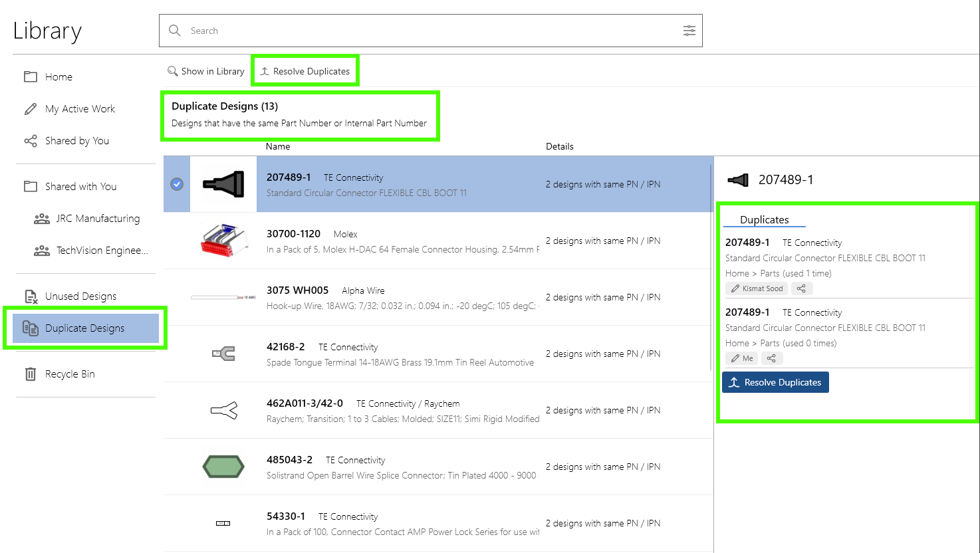The image size is (980, 553).
Task: Open Recycle Bin label in sidebar
Action: tap(70, 374)
